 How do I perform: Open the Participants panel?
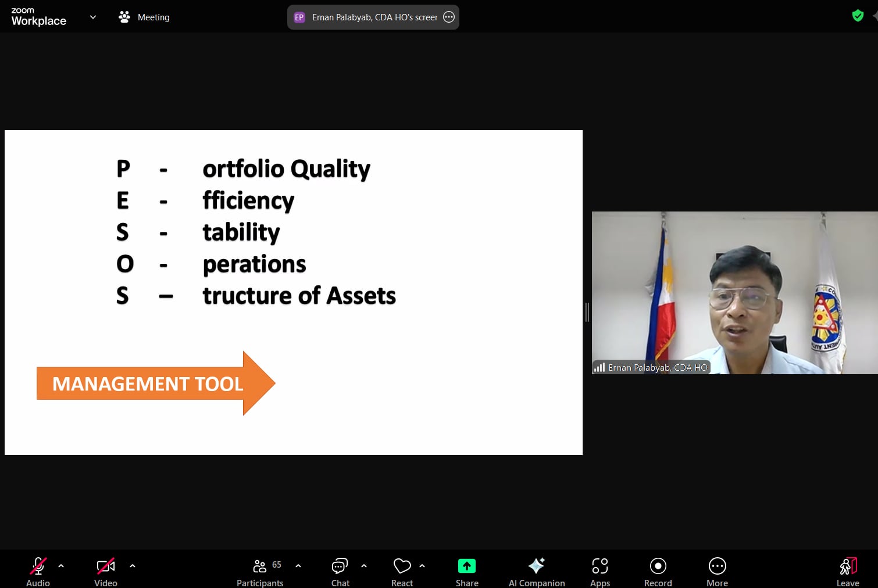point(260,572)
